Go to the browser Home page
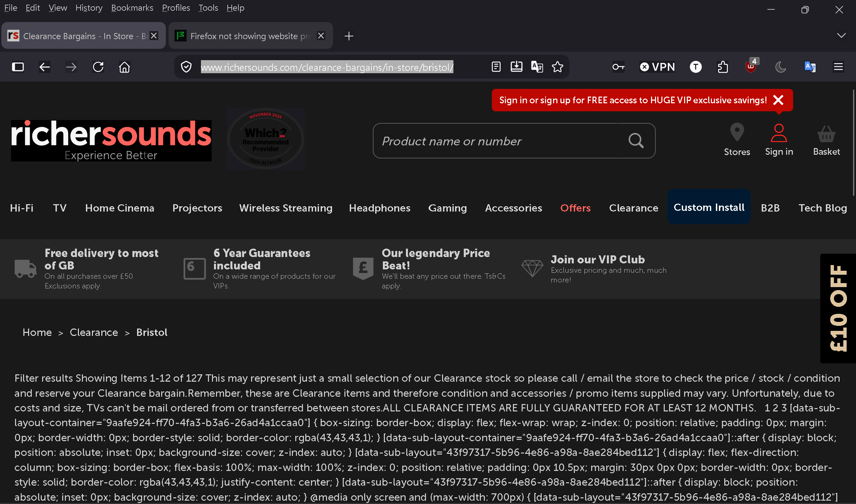The width and height of the screenshot is (856, 504). click(x=125, y=67)
